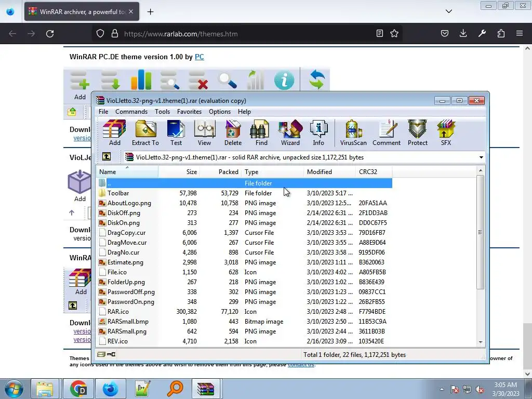Screen dimensions: 532x399
Task: Open the Firefox application menu
Action: 520,33
